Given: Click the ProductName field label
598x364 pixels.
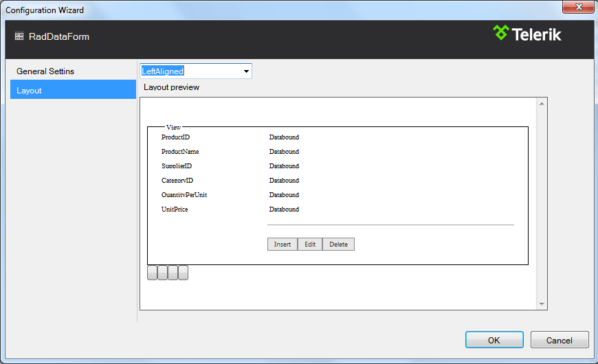Looking at the screenshot, I should [180, 152].
